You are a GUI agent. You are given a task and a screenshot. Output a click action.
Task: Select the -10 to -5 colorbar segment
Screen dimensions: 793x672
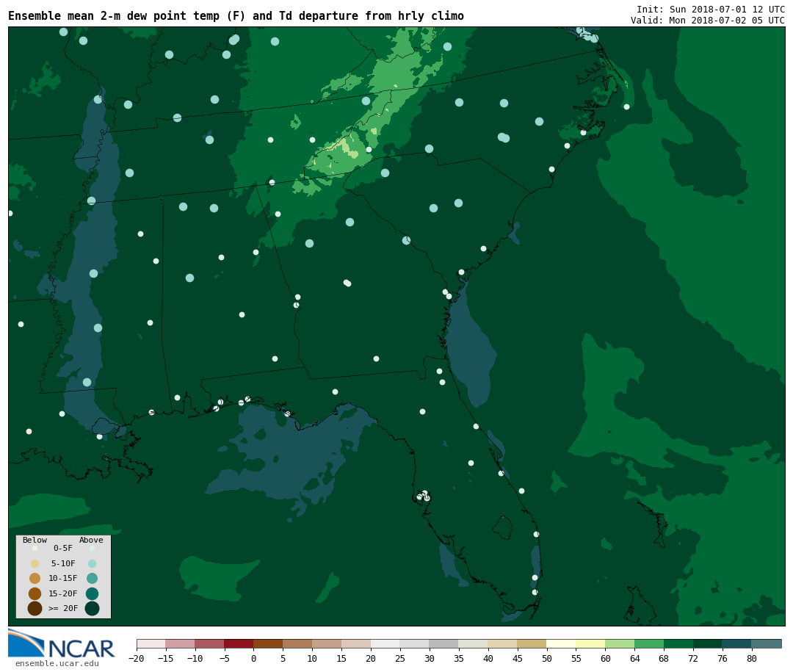210,644
